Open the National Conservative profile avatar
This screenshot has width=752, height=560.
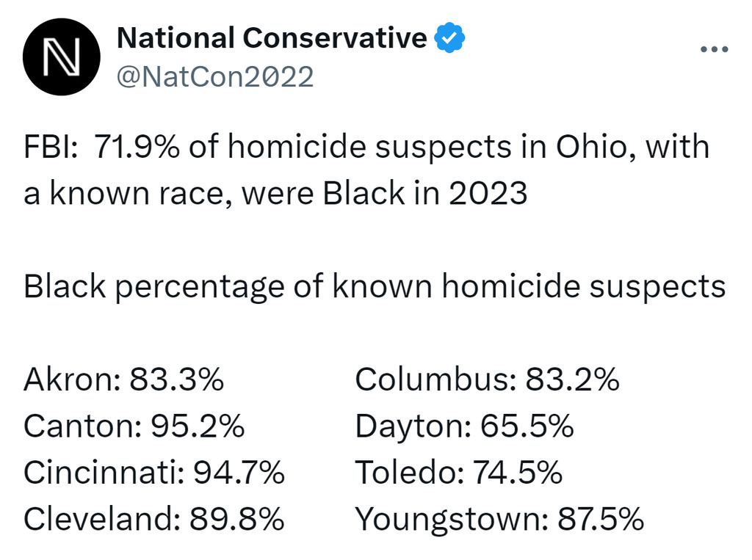[x=62, y=57]
